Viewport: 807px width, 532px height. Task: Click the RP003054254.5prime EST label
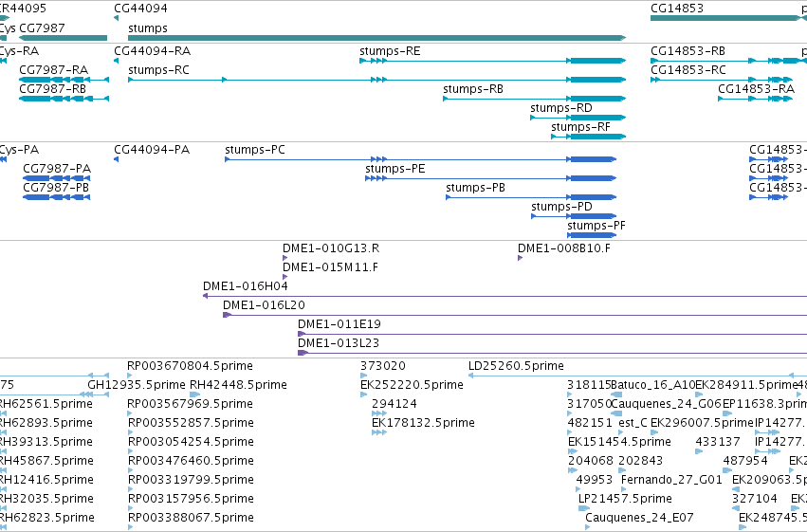point(191,443)
